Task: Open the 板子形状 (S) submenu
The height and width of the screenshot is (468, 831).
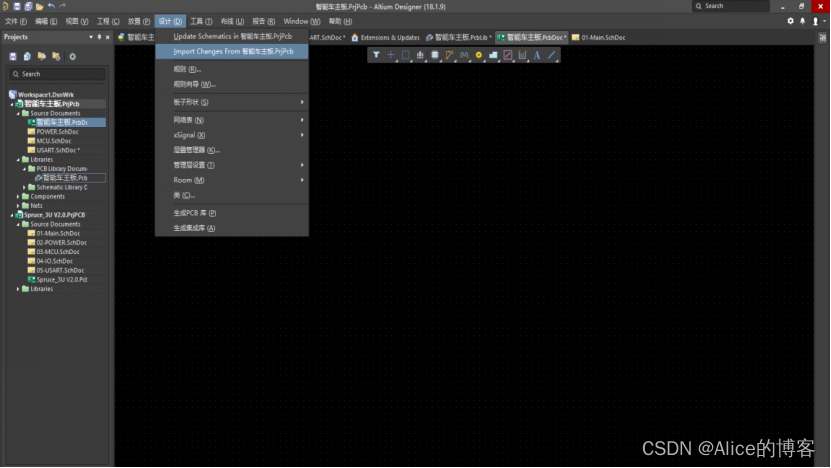Action: (x=232, y=102)
